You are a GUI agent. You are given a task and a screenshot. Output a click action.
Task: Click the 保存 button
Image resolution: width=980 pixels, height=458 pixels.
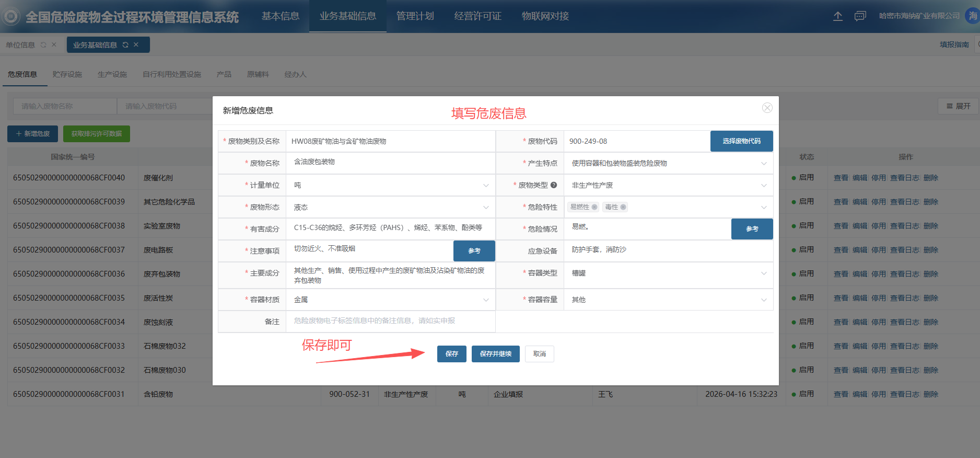coord(451,354)
